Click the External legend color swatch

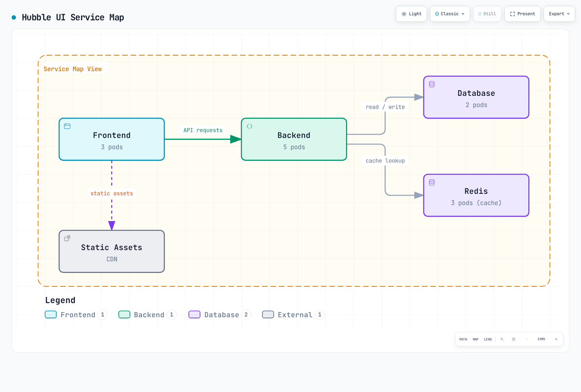(268, 315)
